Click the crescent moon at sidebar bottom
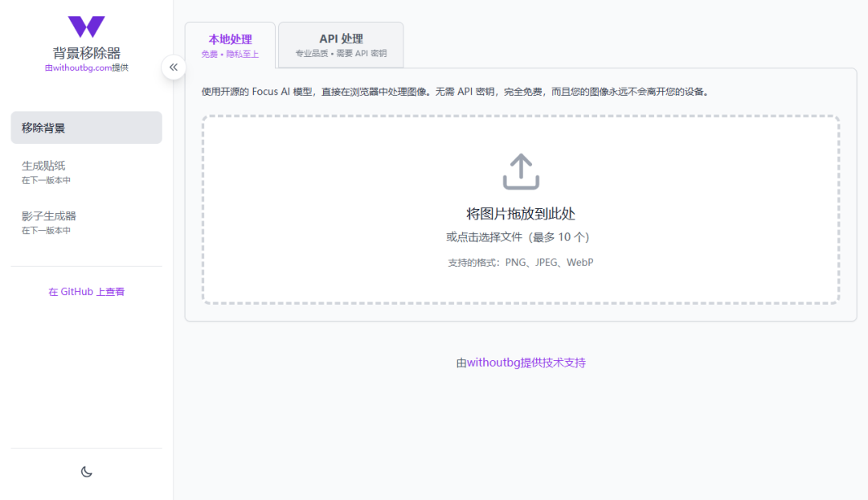This screenshot has width=868, height=500. coord(86,472)
